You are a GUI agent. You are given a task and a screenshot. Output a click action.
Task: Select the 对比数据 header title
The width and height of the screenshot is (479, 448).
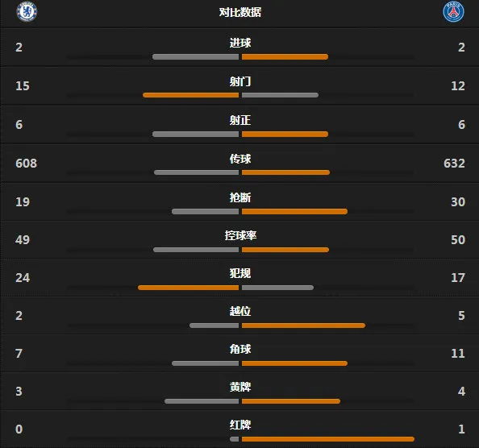click(240, 12)
